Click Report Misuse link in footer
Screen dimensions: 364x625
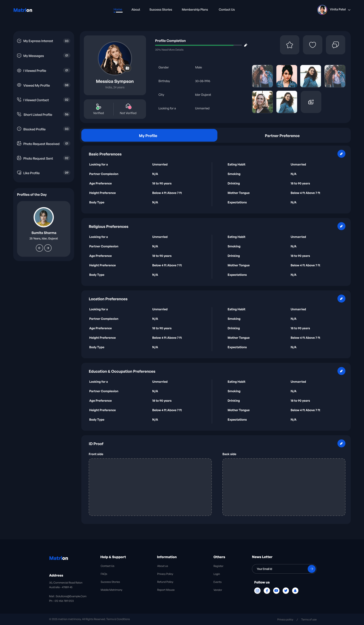[166, 590]
